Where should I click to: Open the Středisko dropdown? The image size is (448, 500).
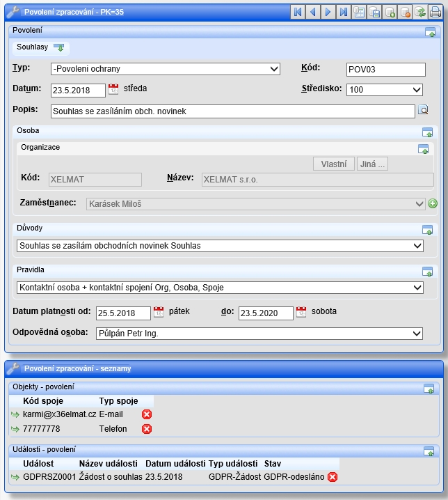(x=385, y=90)
